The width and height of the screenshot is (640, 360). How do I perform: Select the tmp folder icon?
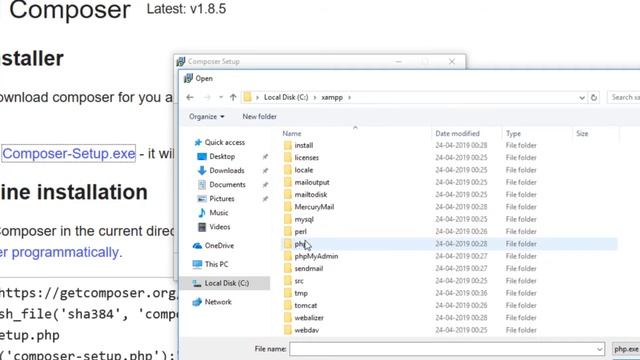pyautogui.click(x=288, y=293)
